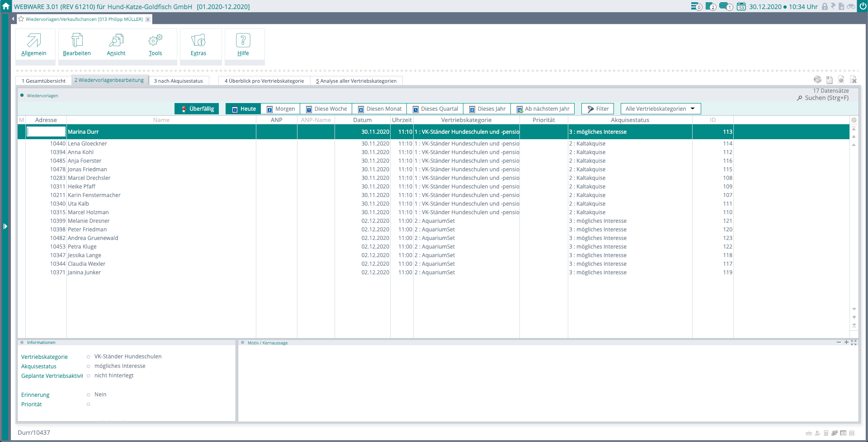
Task: Click the delete document icon above table
Action: [x=853, y=80]
